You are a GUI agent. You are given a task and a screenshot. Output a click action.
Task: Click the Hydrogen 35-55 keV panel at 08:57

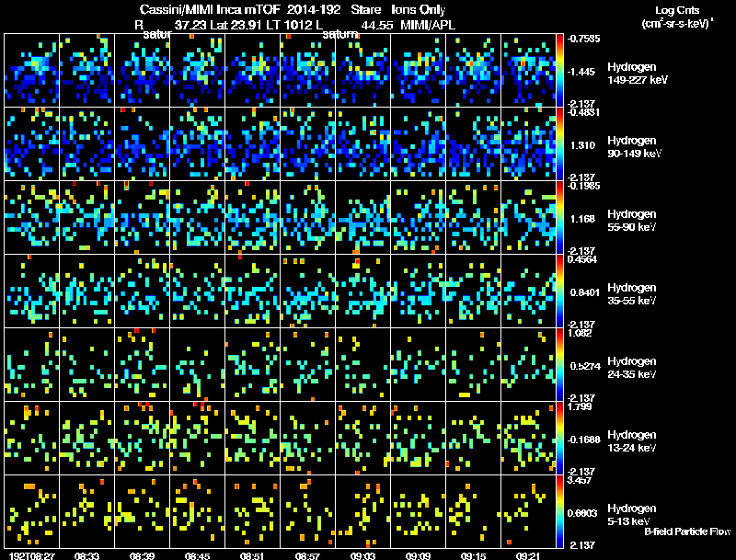point(308,291)
